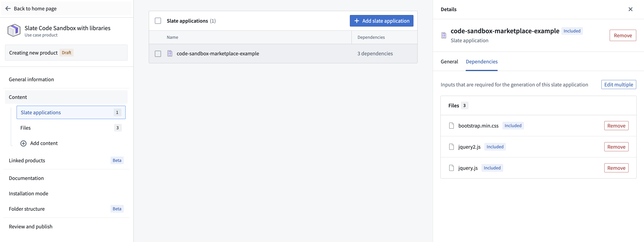The image size is (644, 242).
Task: Open General information section
Action: [66, 80]
